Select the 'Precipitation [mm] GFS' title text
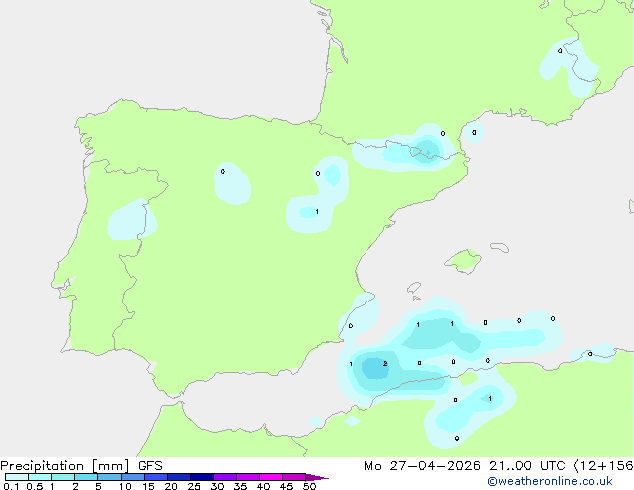 [81, 466]
